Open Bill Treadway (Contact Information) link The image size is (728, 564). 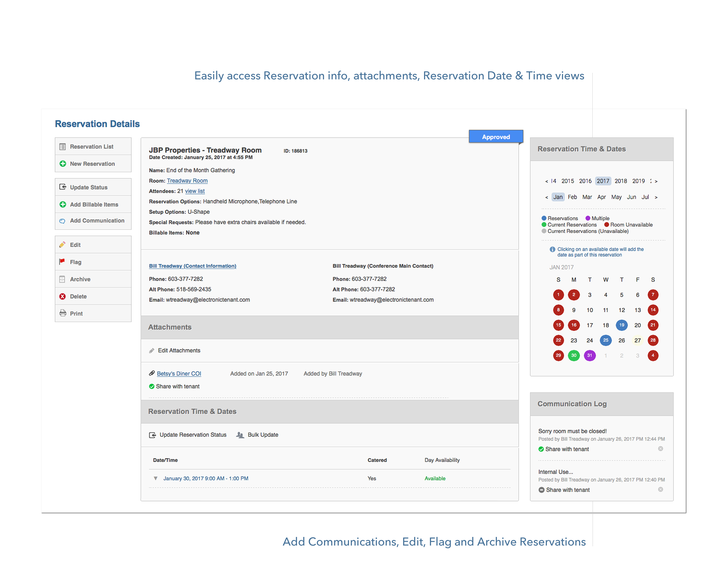[193, 266]
